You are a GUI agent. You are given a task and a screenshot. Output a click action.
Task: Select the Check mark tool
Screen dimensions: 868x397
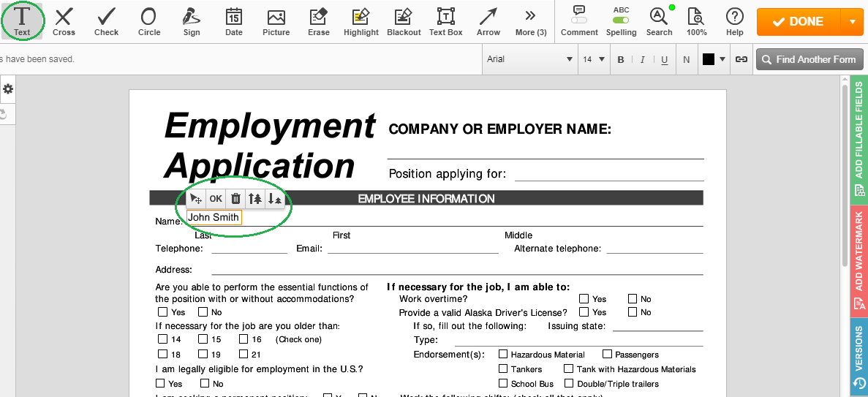(x=106, y=22)
